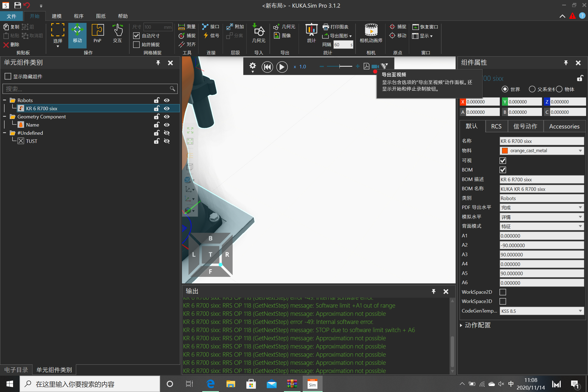
Task: Select the 选择 selection tool
Action: point(58,35)
